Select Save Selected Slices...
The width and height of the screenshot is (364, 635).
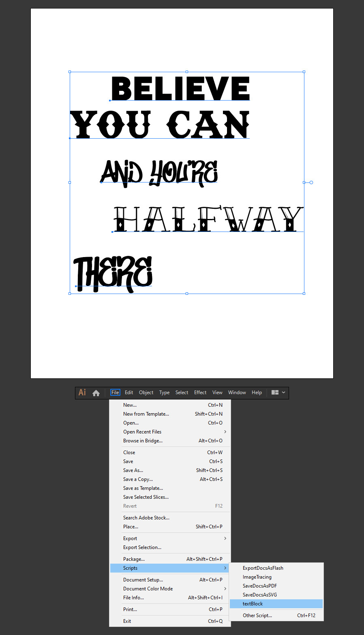[x=170, y=497]
